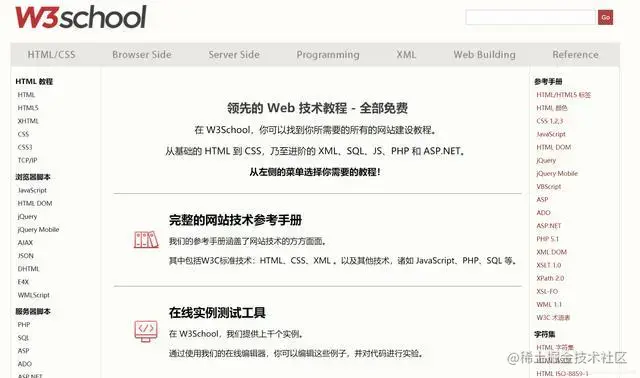This screenshot has height=378, width=640.
Task: Open jQuery Mobile reference in right sidebar
Action: (557, 173)
